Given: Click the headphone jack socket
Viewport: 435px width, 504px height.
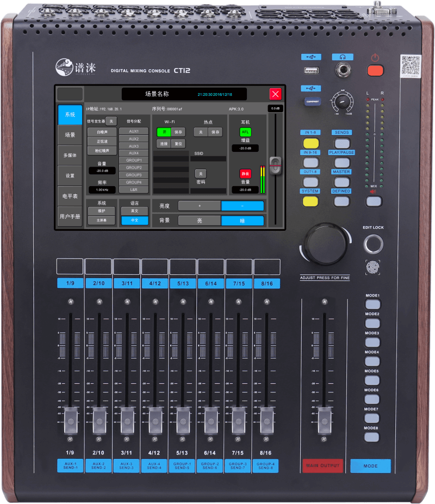Looking at the screenshot, I should pyautogui.click(x=343, y=69).
